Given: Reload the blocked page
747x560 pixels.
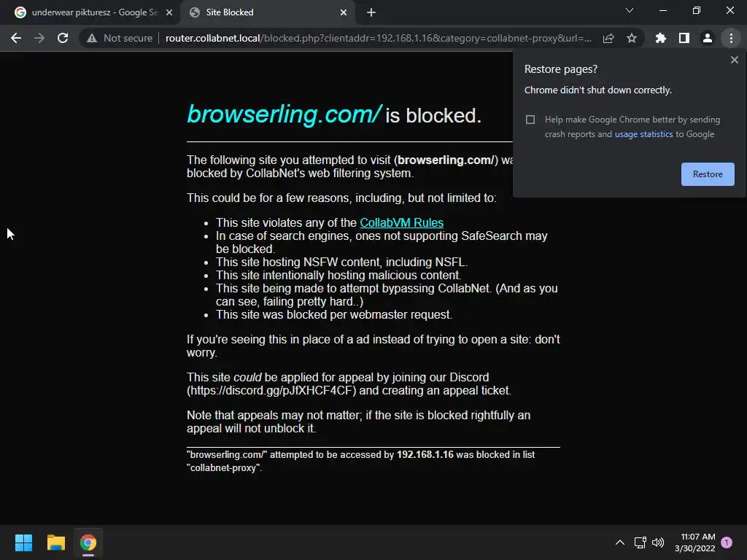Looking at the screenshot, I should [x=63, y=38].
